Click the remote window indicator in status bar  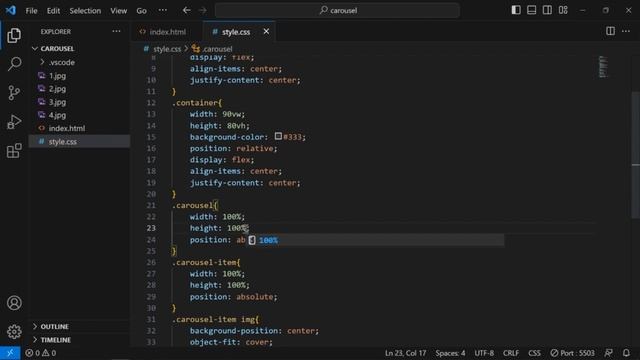pos(10,353)
